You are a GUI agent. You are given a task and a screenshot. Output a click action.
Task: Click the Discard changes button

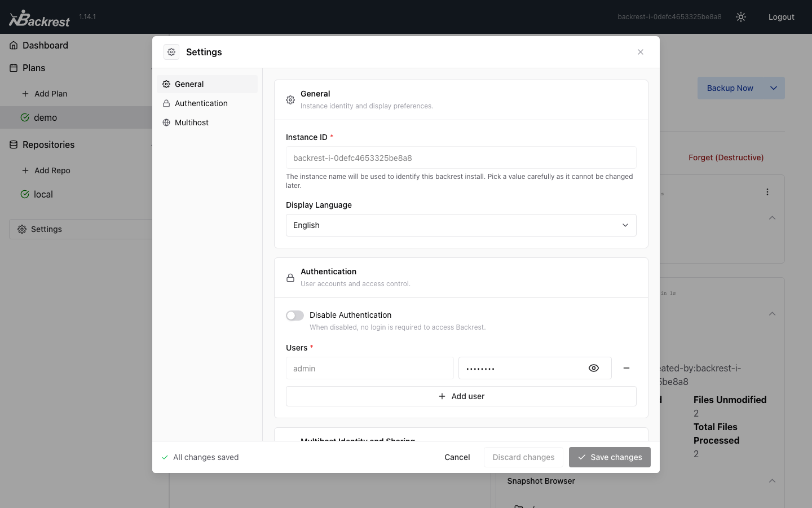coord(523,457)
